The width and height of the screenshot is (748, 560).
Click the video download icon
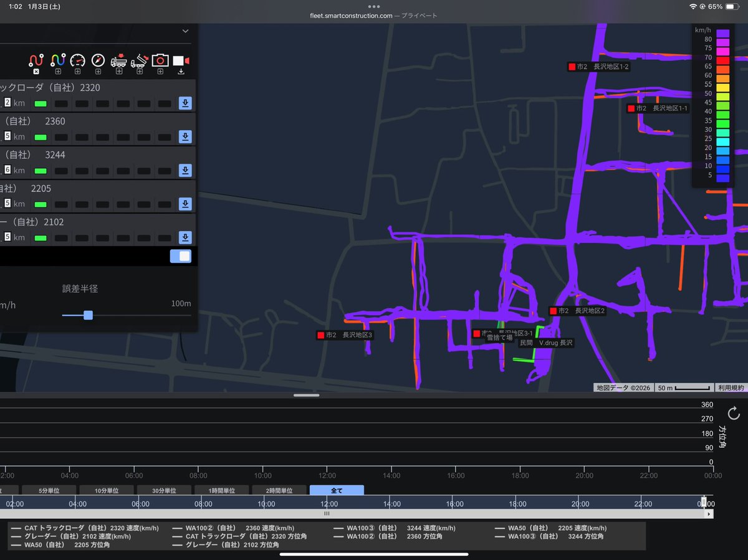[181, 61]
